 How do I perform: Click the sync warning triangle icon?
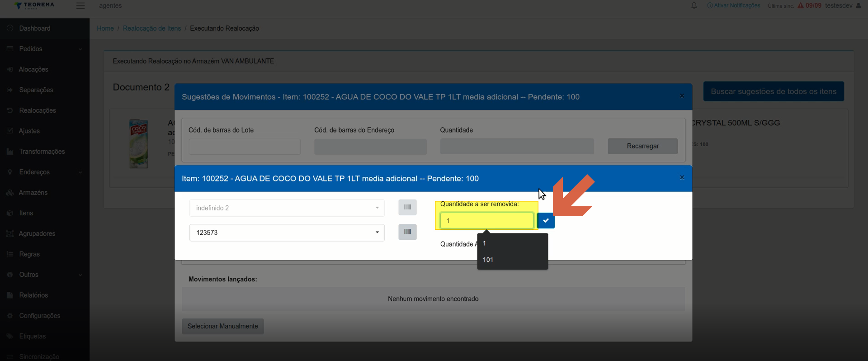(801, 5)
